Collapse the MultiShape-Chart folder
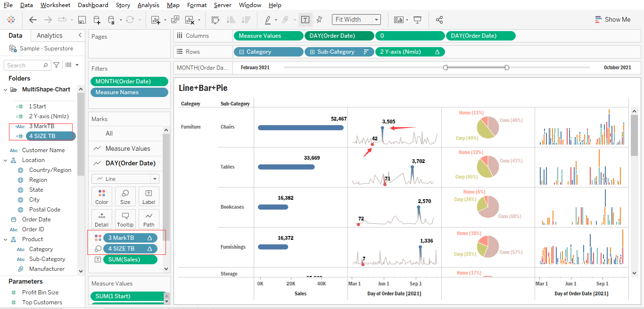The width and height of the screenshot is (644, 309). tap(6, 89)
